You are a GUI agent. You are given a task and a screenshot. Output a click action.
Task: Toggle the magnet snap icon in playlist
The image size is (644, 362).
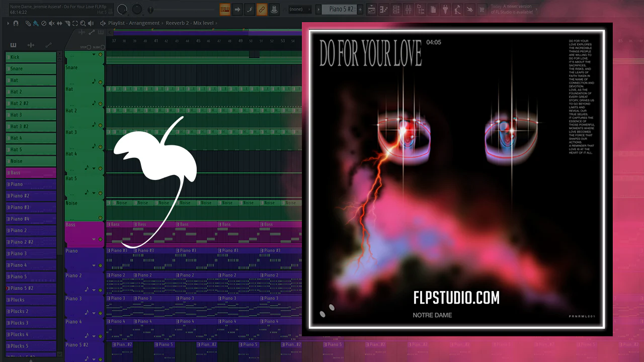(x=16, y=23)
